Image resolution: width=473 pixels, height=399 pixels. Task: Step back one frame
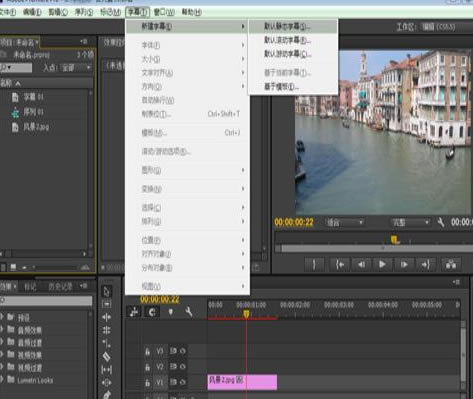tap(361, 265)
